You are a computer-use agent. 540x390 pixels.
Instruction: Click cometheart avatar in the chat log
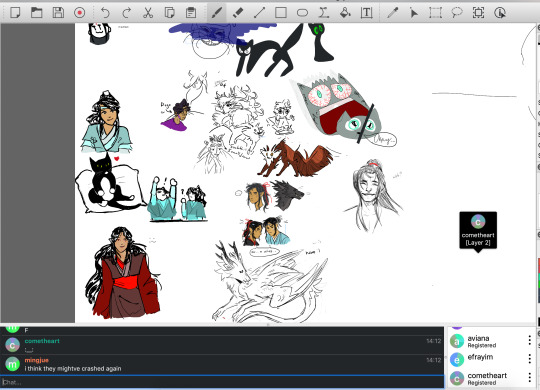point(12,345)
